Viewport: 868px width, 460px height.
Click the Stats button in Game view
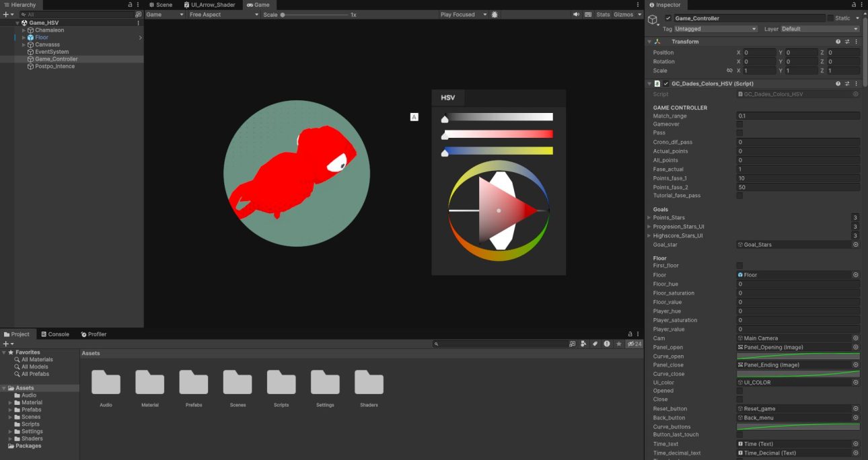pyautogui.click(x=603, y=14)
